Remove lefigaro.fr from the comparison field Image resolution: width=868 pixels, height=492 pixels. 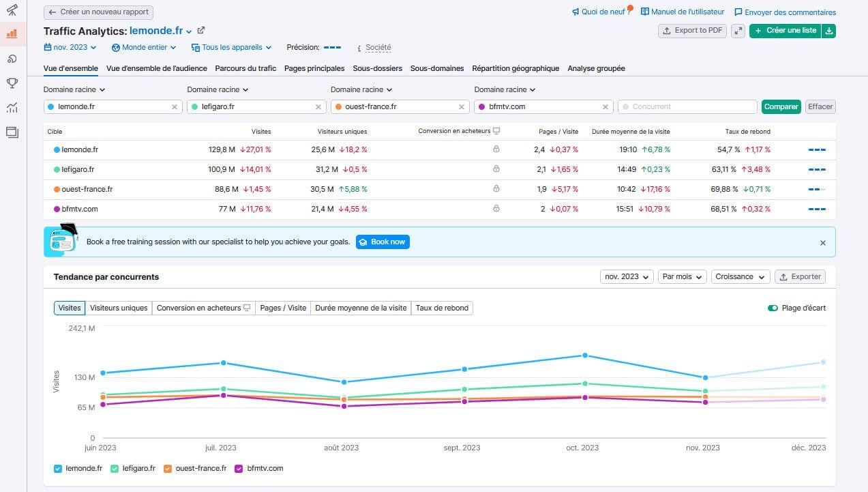click(x=318, y=106)
